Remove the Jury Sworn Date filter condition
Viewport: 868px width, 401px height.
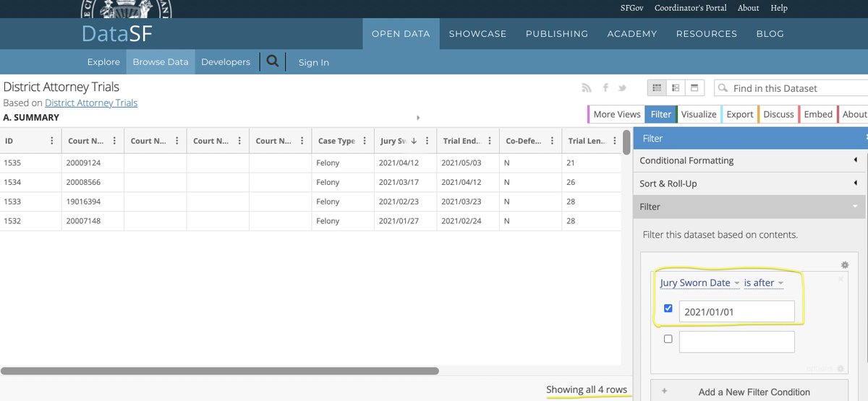pos(841,278)
